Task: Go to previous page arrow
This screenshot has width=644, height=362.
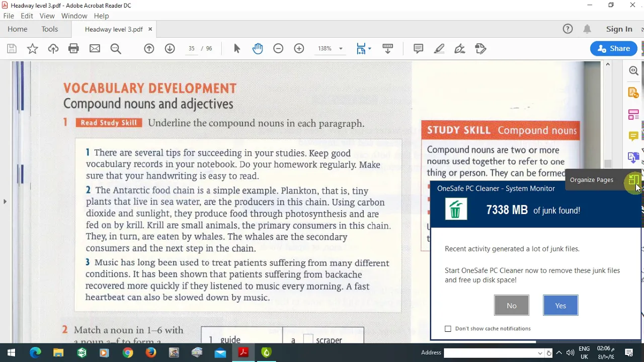Action: point(149,49)
